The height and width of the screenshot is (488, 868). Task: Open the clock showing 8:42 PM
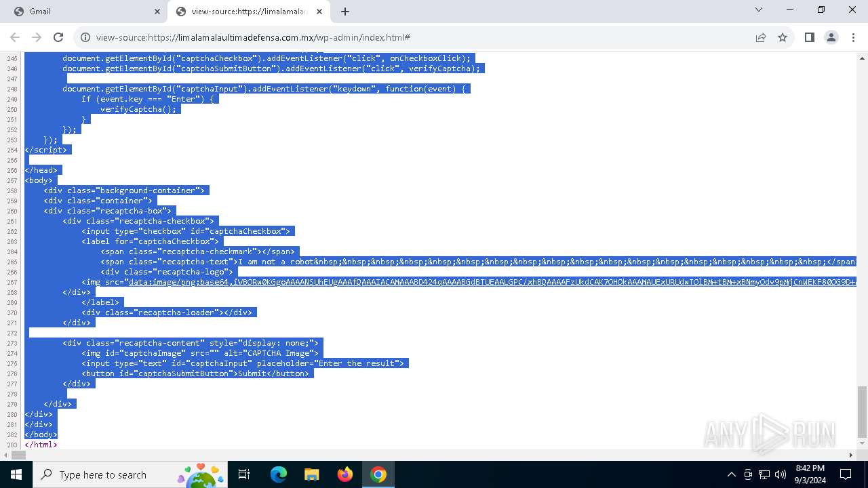point(809,474)
